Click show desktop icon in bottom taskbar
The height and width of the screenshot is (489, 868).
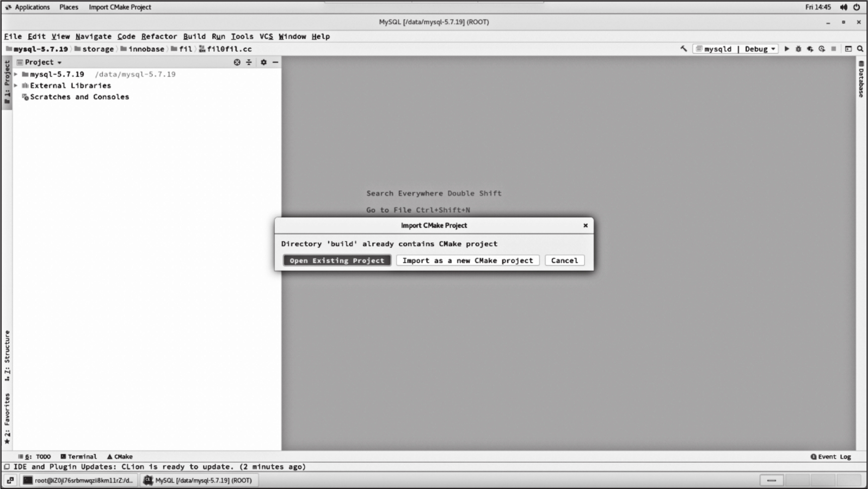tap(10, 480)
